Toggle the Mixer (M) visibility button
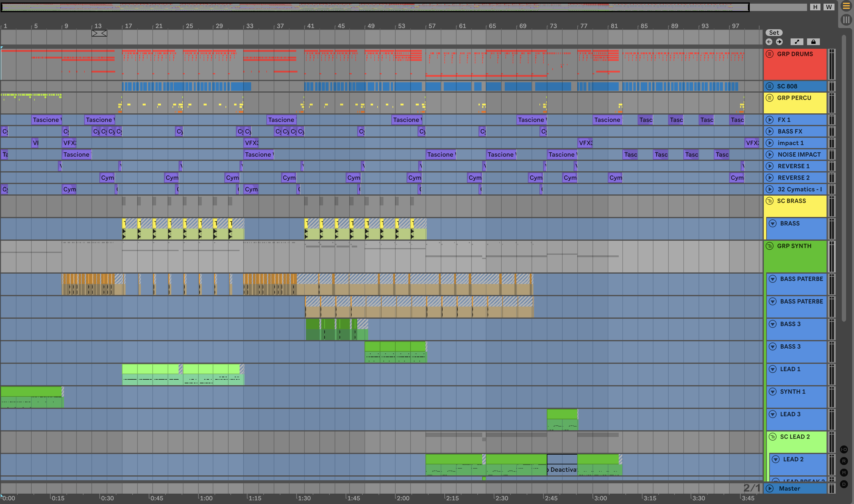 click(844, 473)
